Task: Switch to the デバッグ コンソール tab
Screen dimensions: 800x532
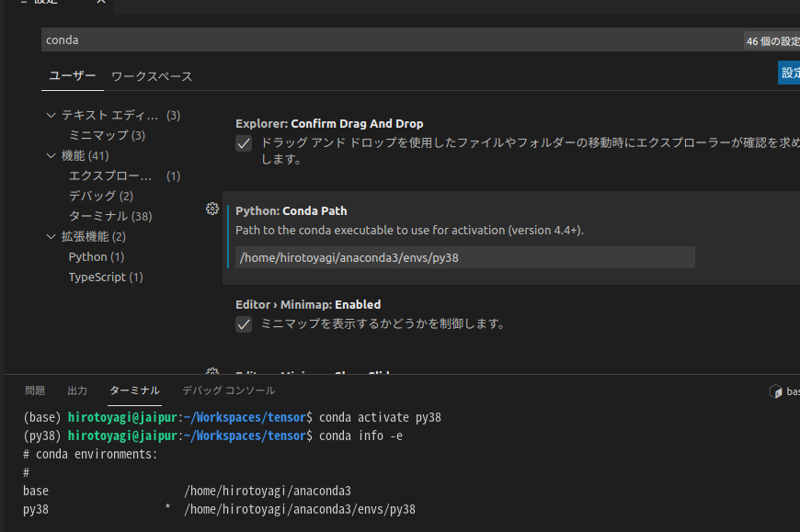Action: pos(228,391)
